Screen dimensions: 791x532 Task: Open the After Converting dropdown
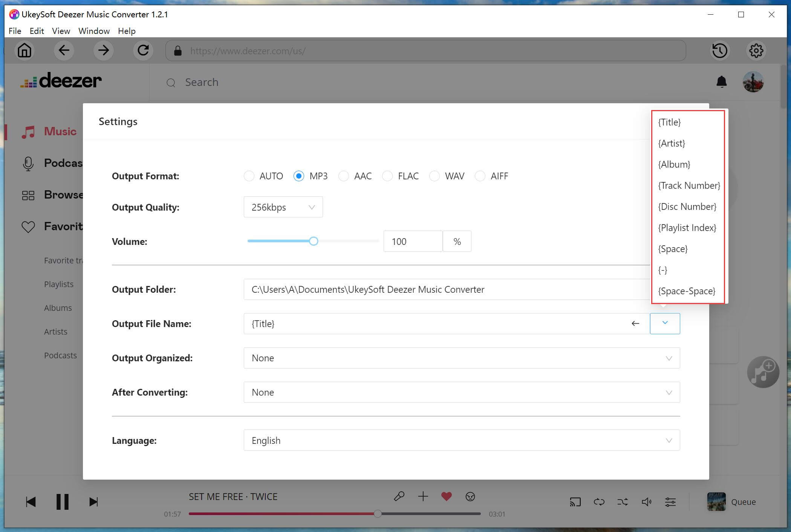click(x=462, y=392)
